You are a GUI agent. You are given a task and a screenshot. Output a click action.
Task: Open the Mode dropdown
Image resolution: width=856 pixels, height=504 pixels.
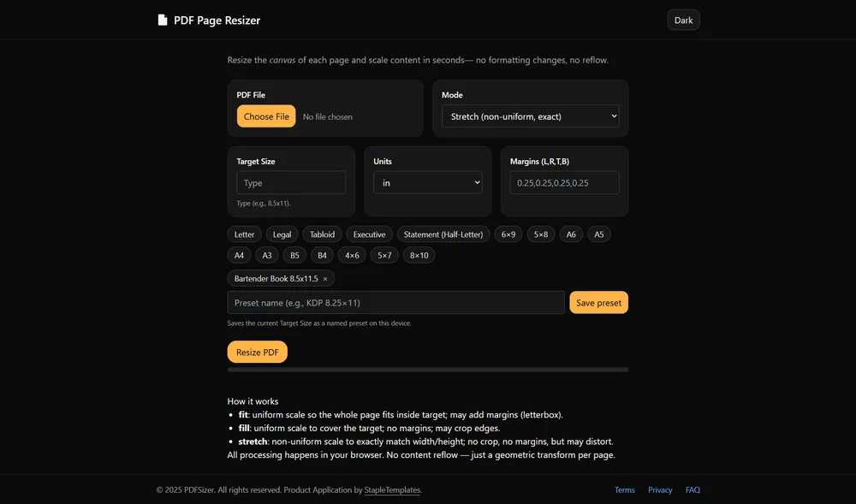tap(530, 116)
